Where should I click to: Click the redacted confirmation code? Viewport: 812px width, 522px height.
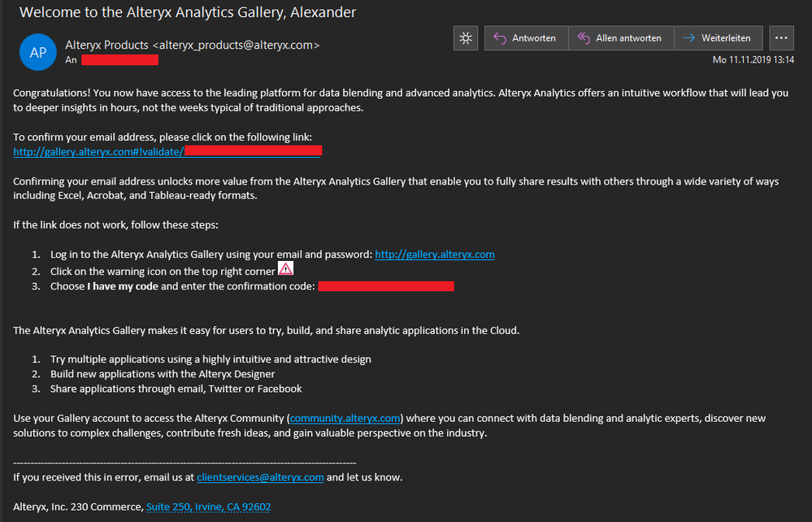pyautogui.click(x=386, y=286)
